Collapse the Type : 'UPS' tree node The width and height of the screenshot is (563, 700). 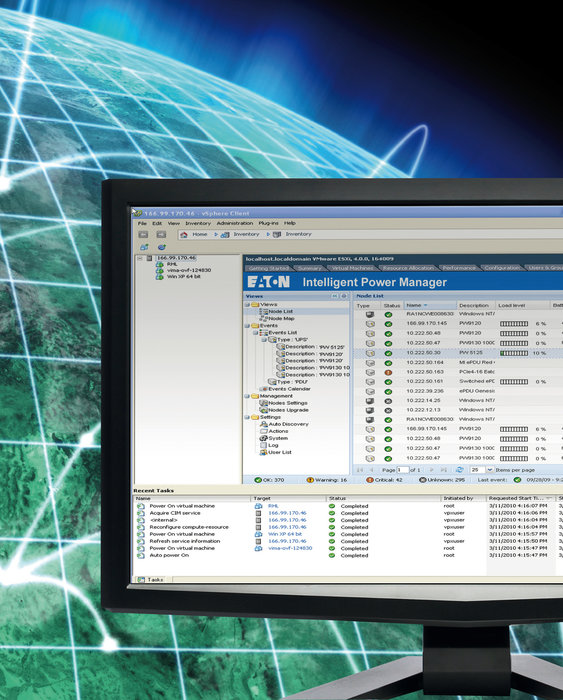coord(264,340)
